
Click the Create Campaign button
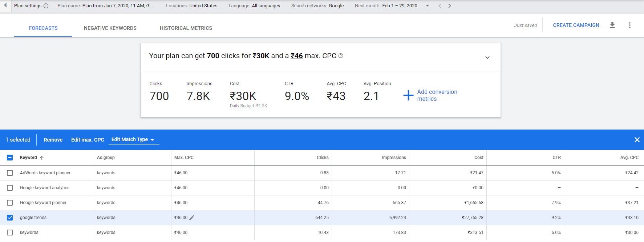pyautogui.click(x=576, y=25)
